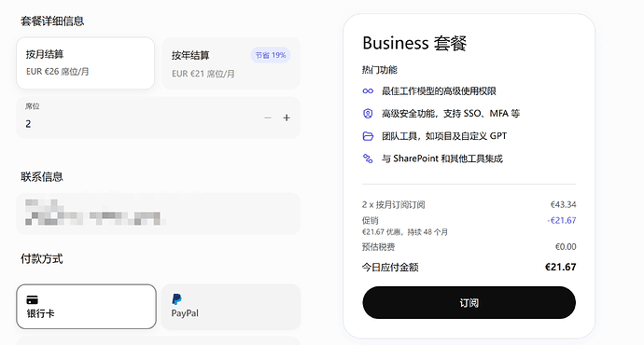This screenshot has width=644, height=345.
Task: Click the 席位 seat number field
Action: click(x=158, y=117)
